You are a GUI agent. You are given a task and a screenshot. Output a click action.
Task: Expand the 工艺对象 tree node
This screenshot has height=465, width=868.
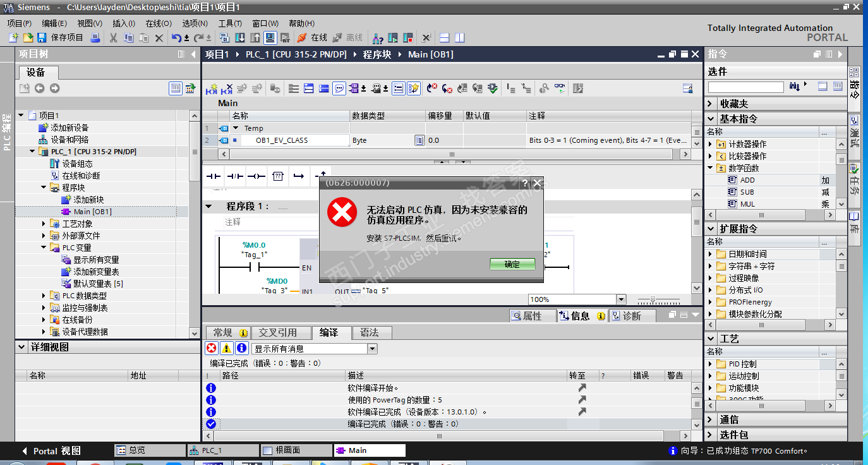(44, 224)
